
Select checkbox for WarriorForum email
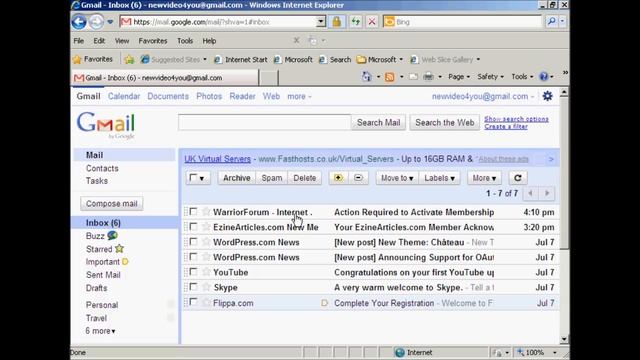pyautogui.click(x=193, y=211)
